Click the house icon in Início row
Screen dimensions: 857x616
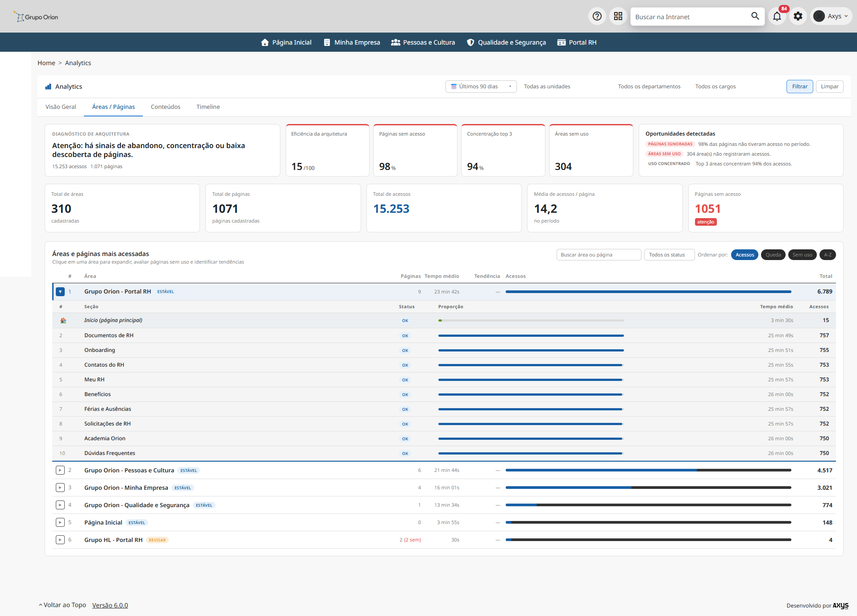(x=63, y=320)
